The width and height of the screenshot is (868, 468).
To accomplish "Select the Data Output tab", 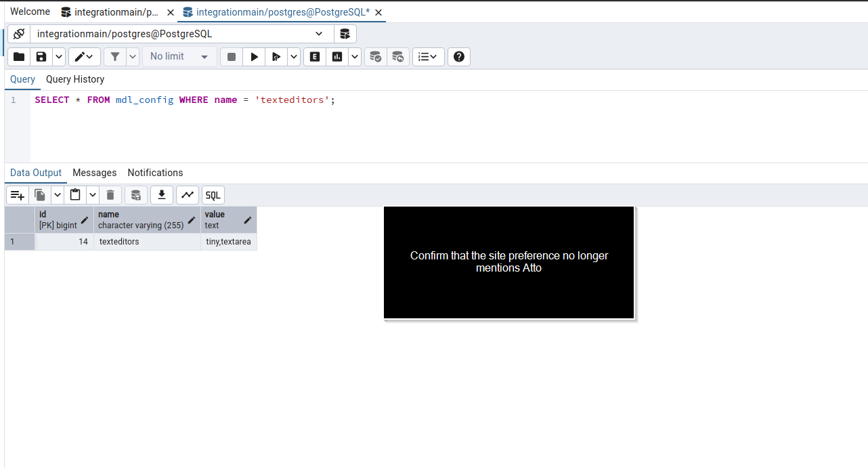I will [36, 173].
